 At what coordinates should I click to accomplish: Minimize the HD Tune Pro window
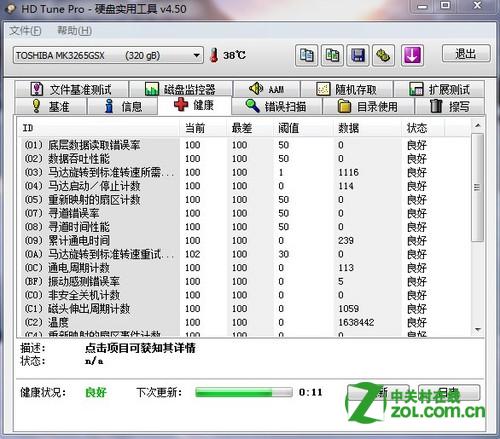pyautogui.click(x=423, y=6)
